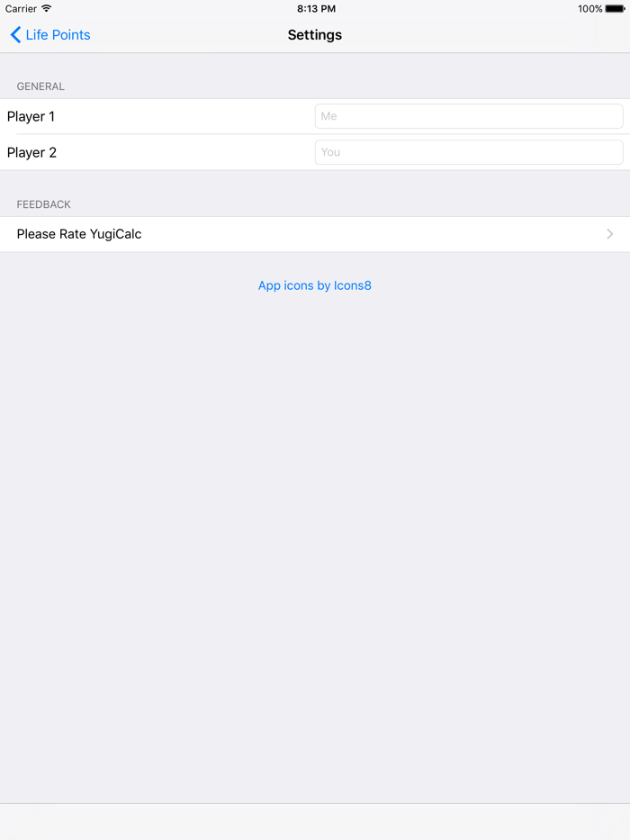This screenshot has height=840, width=630.
Task: Select the clock showing 8:13 PM
Action: click(x=314, y=8)
